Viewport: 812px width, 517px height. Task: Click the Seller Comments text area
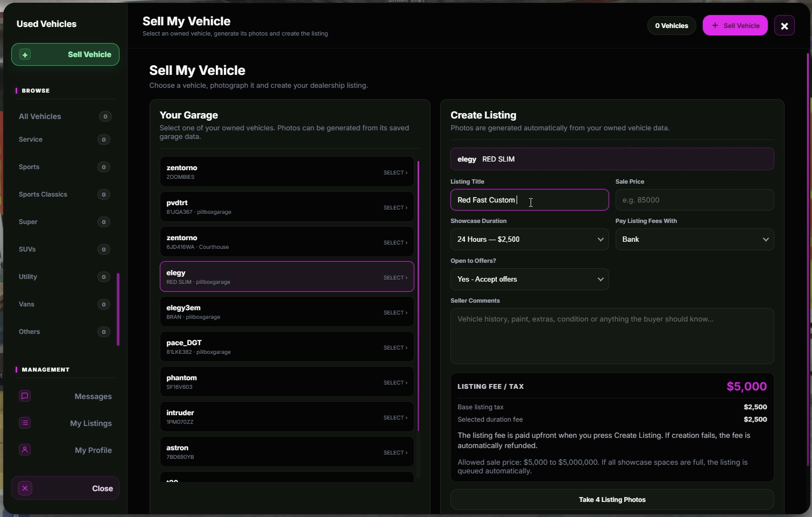click(x=612, y=336)
